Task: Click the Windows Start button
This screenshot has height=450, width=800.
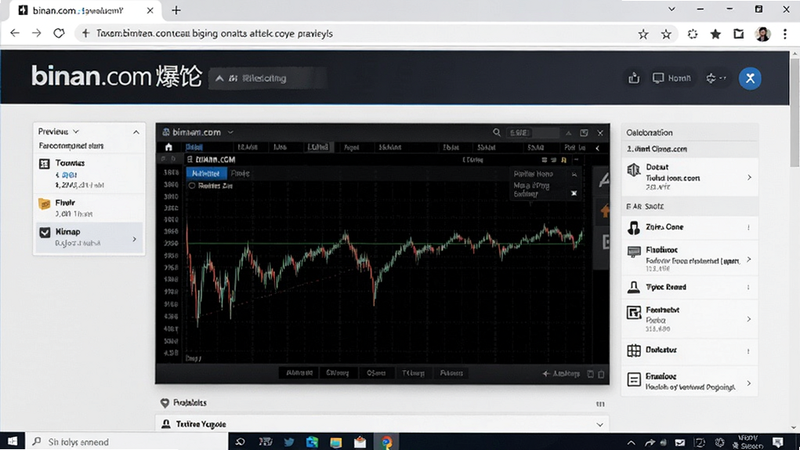Action: coord(12,441)
